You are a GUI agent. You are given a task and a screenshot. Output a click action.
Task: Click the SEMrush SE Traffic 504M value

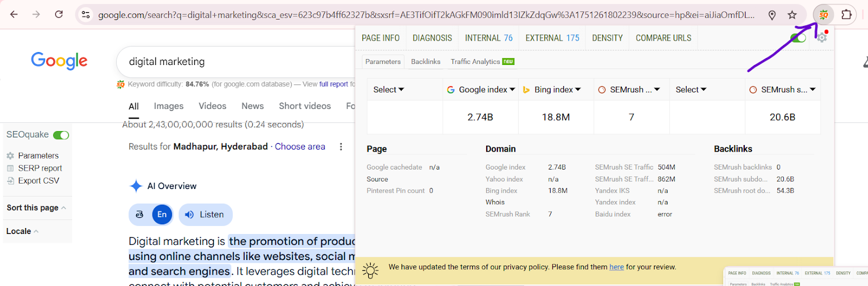666,167
